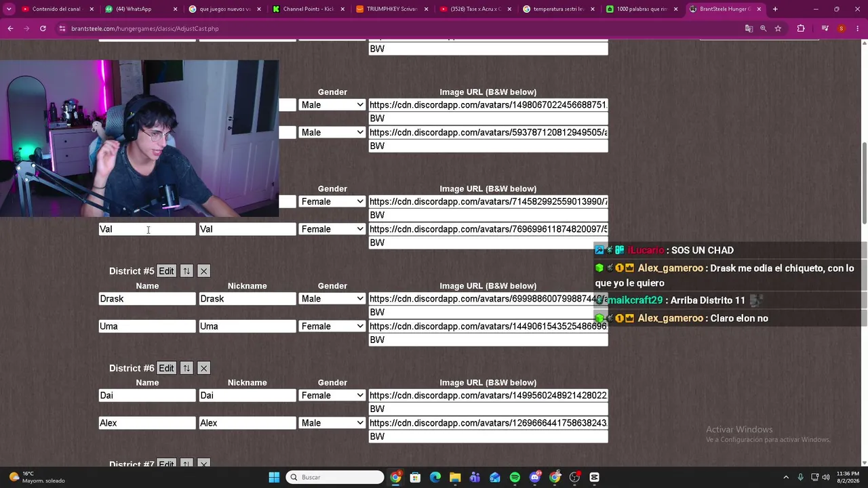Open Uma's gender dropdown
This screenshot has height=488, width=868.
click(x=332, y=326)
